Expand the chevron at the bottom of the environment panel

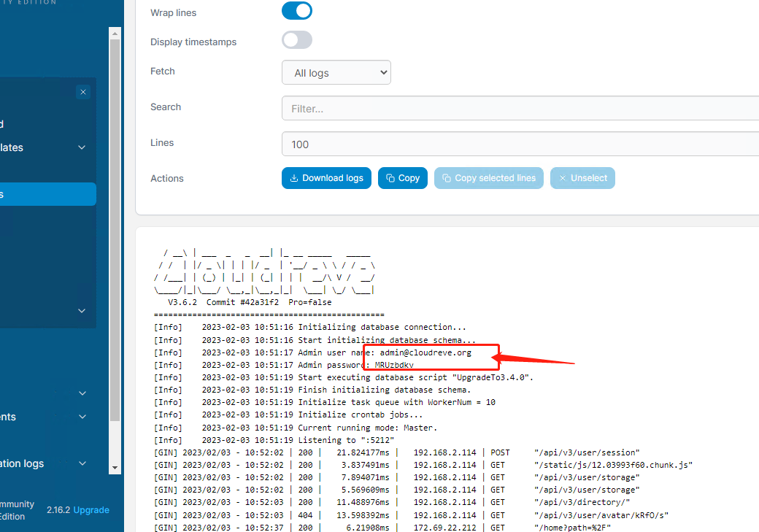tap(82, 311)
